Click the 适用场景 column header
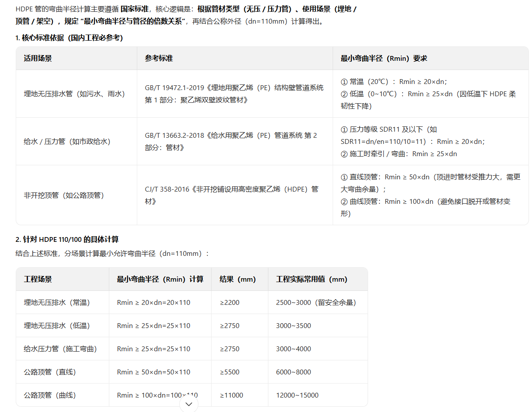Image resolution: width=532 pixels, height=412 pixels. [x=38, y=58]
